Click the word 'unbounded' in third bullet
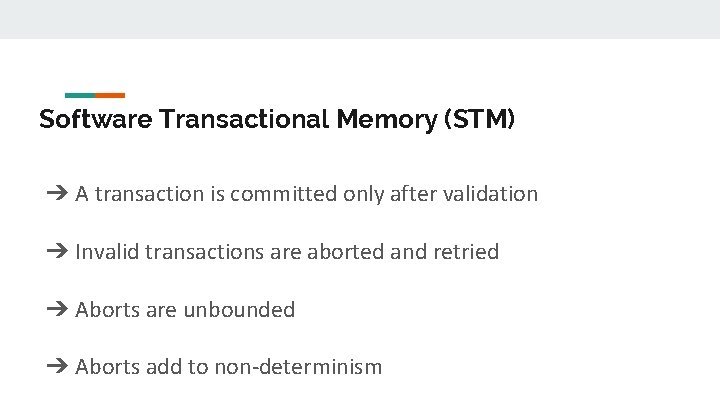Image resolution: width=720 pixels, height=405 pixels. tap(239, 309)
